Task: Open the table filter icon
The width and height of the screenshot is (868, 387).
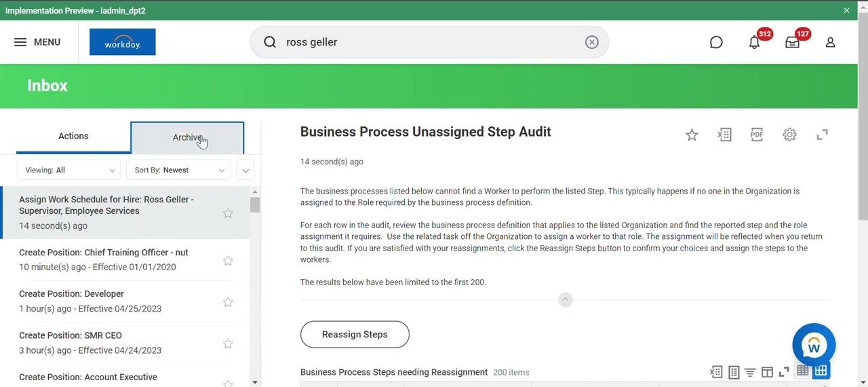Action: click(x=750, y=372)
